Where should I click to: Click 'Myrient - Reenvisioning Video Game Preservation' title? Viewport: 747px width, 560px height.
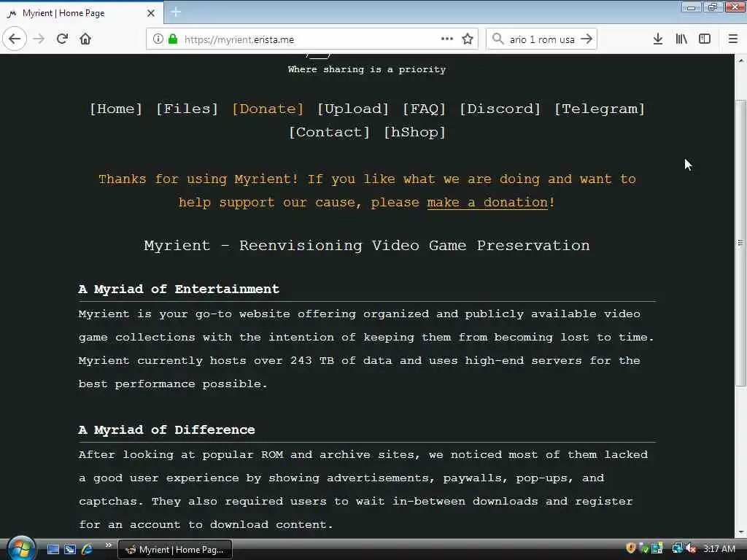[x=367, y=246]
